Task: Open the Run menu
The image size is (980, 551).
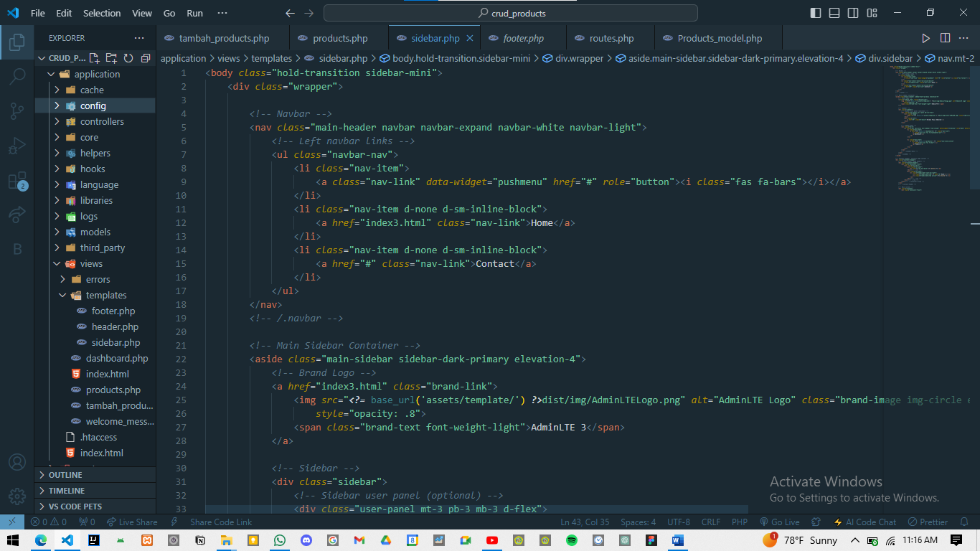Action: (194, 13)
